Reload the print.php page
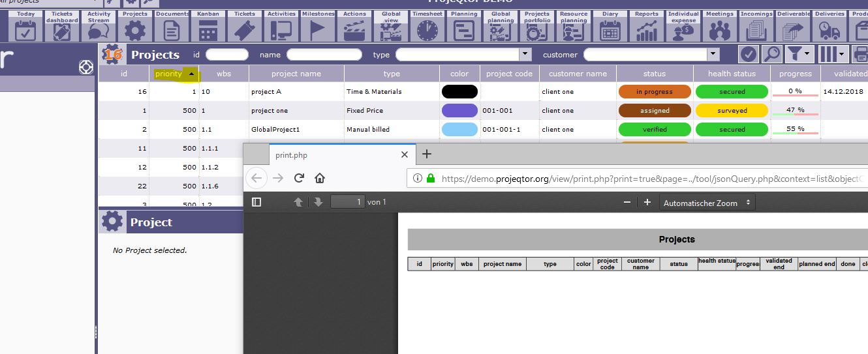 point(299,178)
